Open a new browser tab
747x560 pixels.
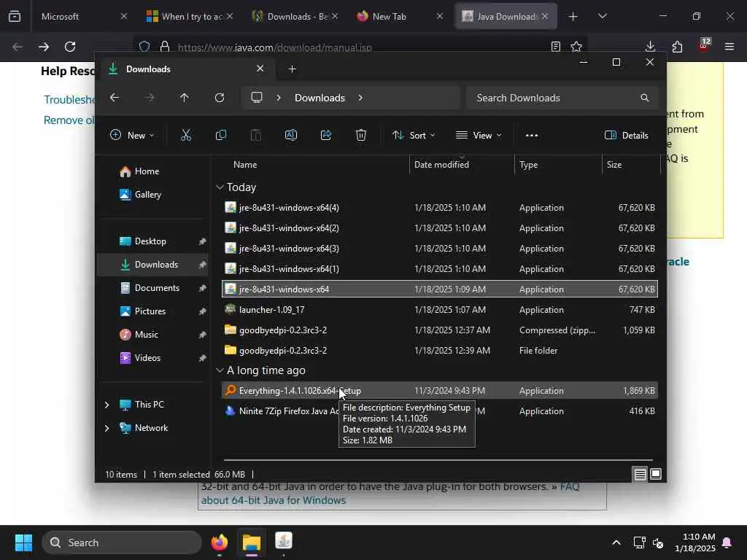coord(573,17)
